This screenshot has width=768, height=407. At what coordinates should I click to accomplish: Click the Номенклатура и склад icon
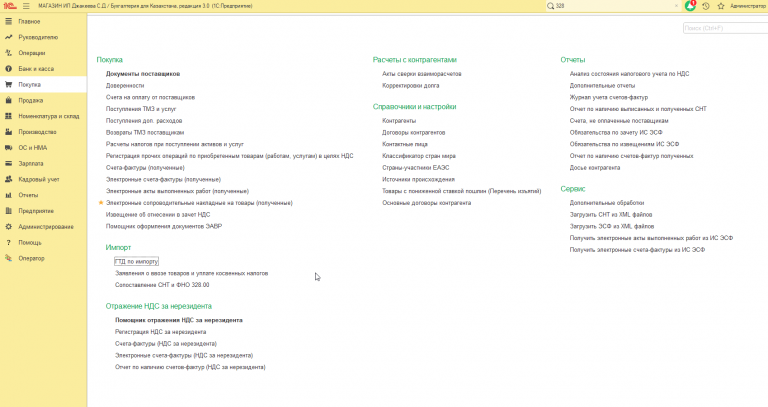[8, 116]
